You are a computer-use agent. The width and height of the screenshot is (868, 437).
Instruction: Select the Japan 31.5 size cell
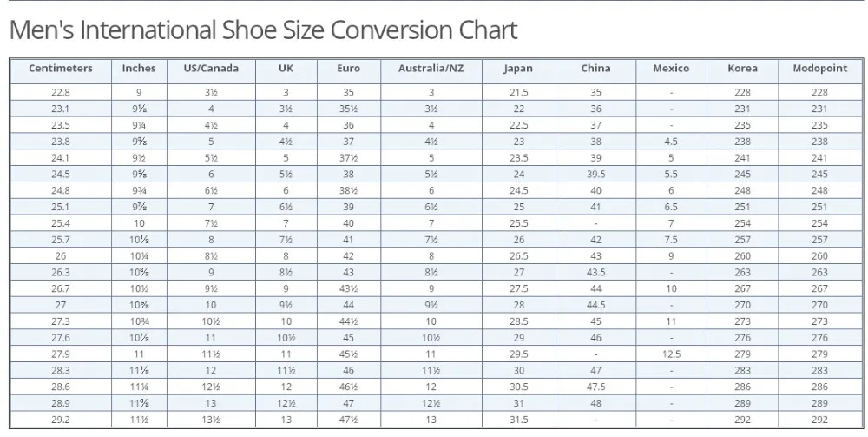point(519,420)
